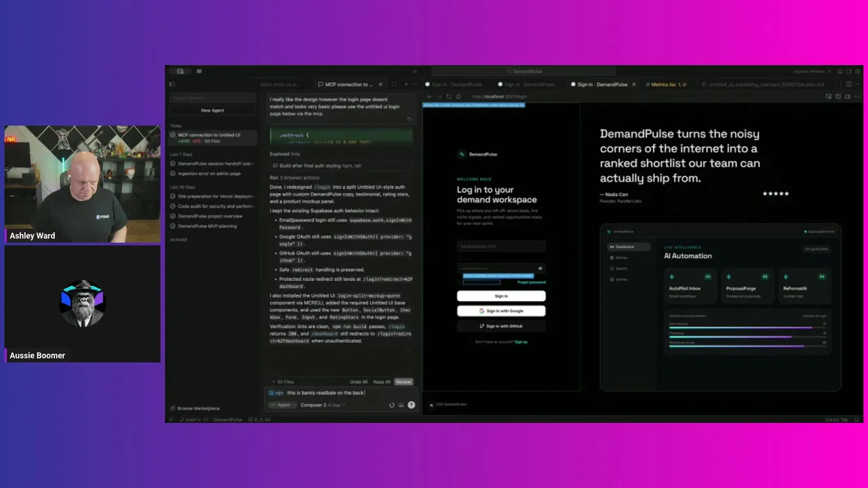Type in the email field placeholder
Screen dimensions: 868x488
click(501, 247)
